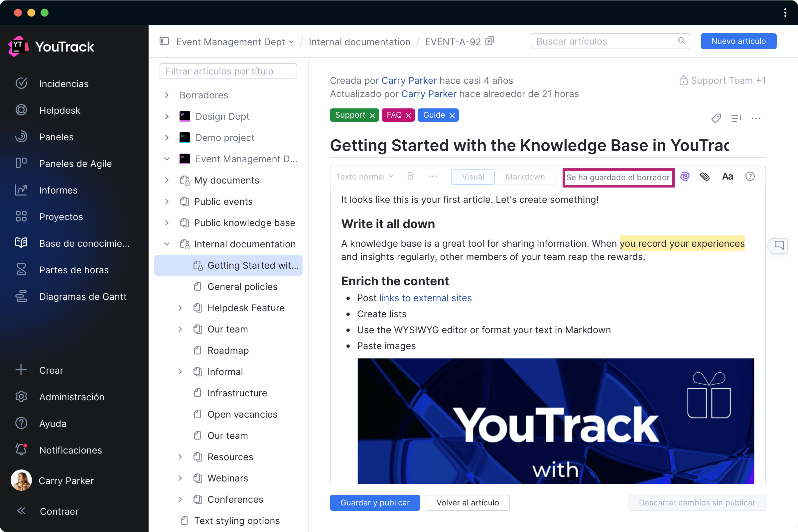Click the attach link icon in toolbar

704,176
